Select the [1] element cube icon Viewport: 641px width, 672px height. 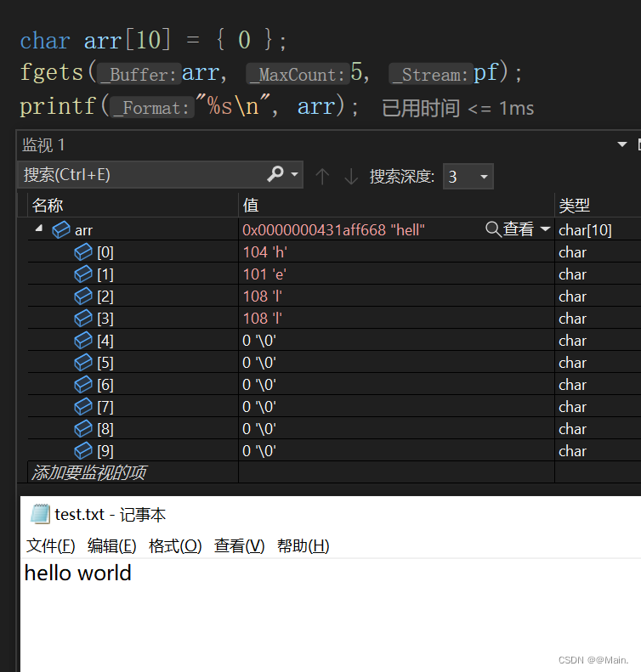[82, 274]
